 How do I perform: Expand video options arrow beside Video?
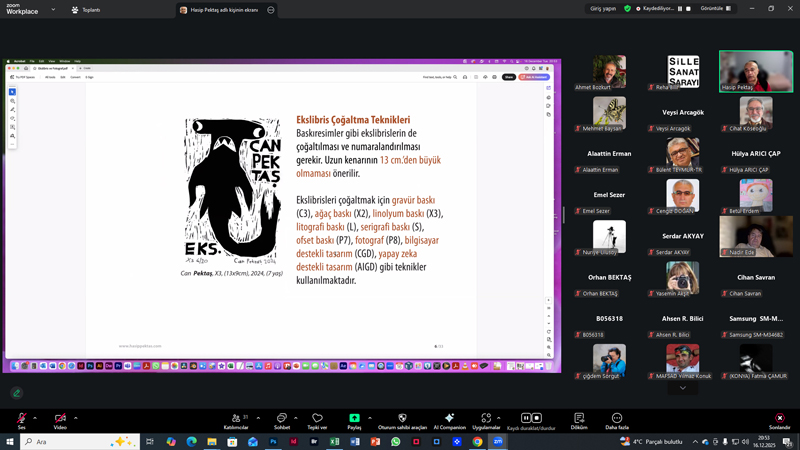coord(75,418)
